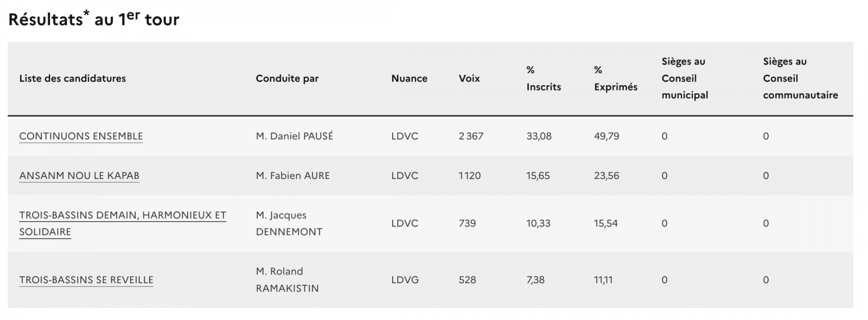Click the LDVG nuance cell

coord(405,280)
